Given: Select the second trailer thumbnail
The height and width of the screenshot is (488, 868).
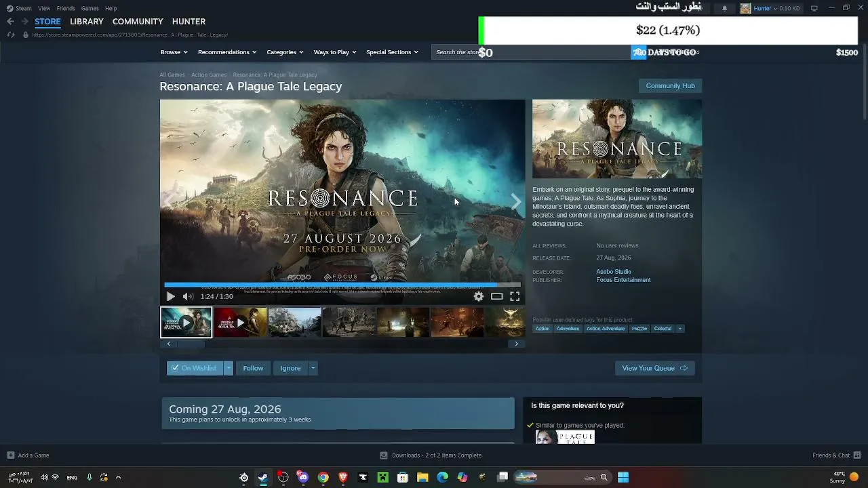Looking at the screenshot, I should pos(240,323).
